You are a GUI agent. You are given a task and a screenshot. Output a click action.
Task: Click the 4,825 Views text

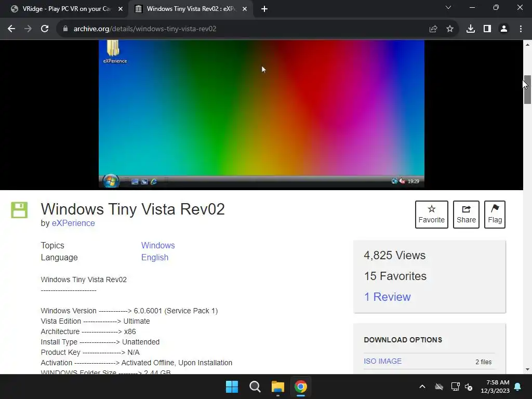pos(395,255)
